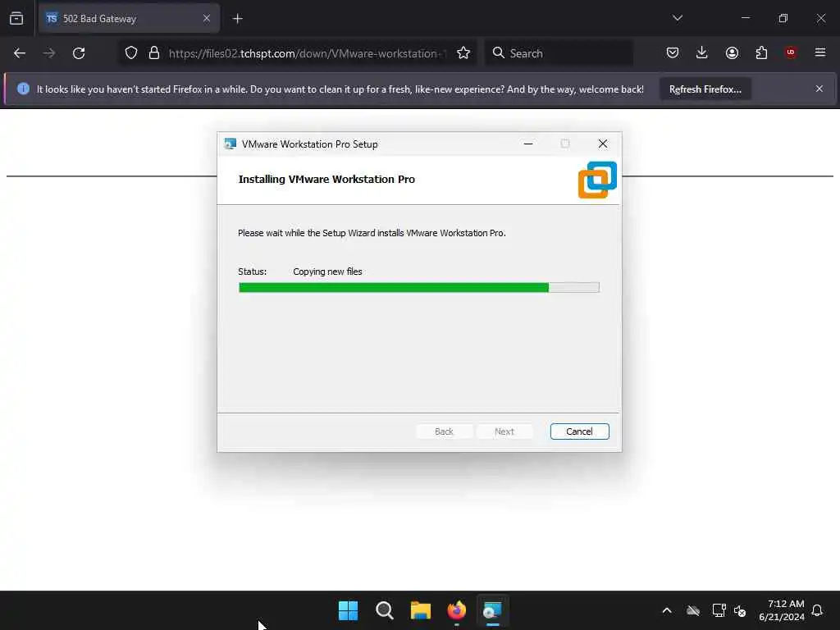840x630 pixels.
Task: Open File Explorer from the taskbar
Action: [x=421, y=610]
